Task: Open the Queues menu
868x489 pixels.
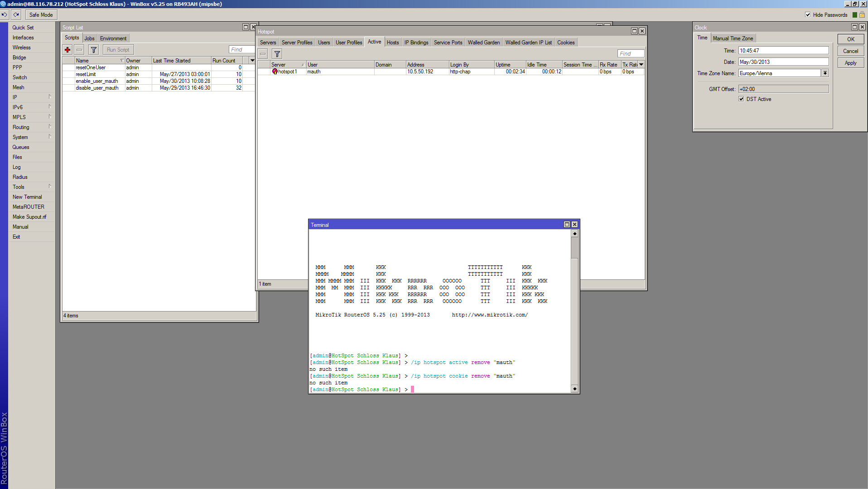Action: point(31,147)
